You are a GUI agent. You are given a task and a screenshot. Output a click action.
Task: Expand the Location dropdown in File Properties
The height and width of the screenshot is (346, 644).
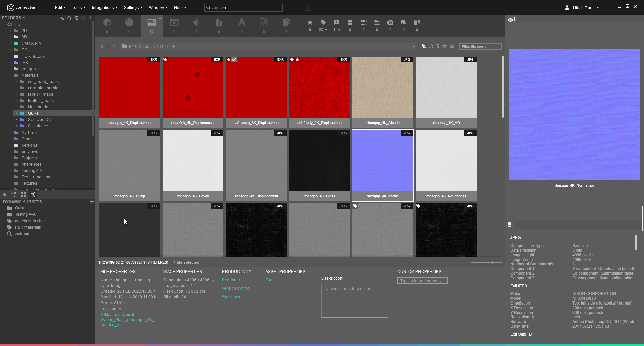120,309
